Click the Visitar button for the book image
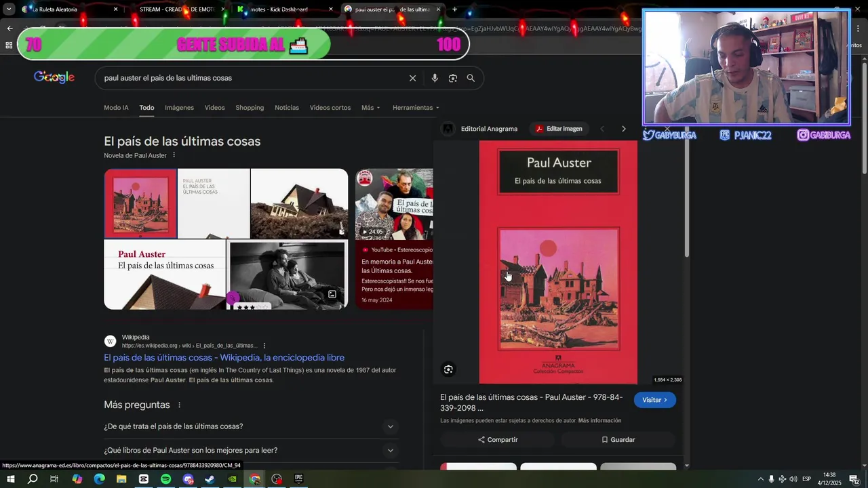This screenshot has width=868, height=488. click(x=654, y=400)
